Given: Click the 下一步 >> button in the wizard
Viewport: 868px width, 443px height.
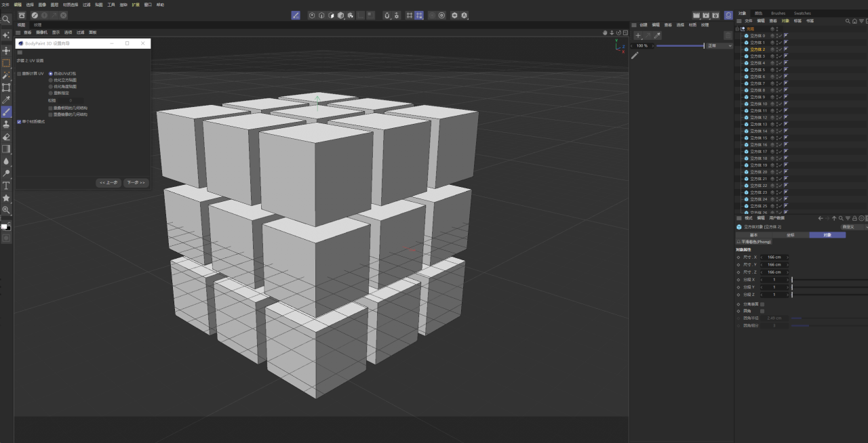Looking at the screenshot, I should pos(136,182).
